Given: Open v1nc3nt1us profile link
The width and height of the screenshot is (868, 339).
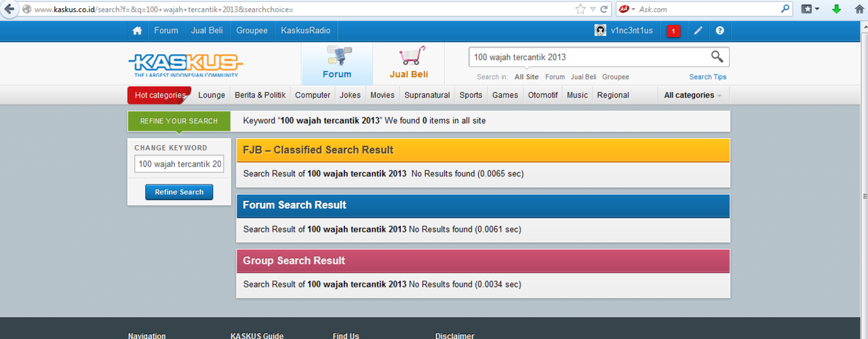Looking at the screenshot, I should pos(631,31).
